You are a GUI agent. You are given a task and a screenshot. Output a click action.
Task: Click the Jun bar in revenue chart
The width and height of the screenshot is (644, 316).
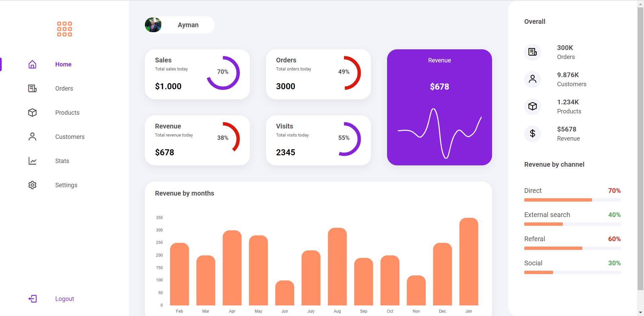(284, 293)
